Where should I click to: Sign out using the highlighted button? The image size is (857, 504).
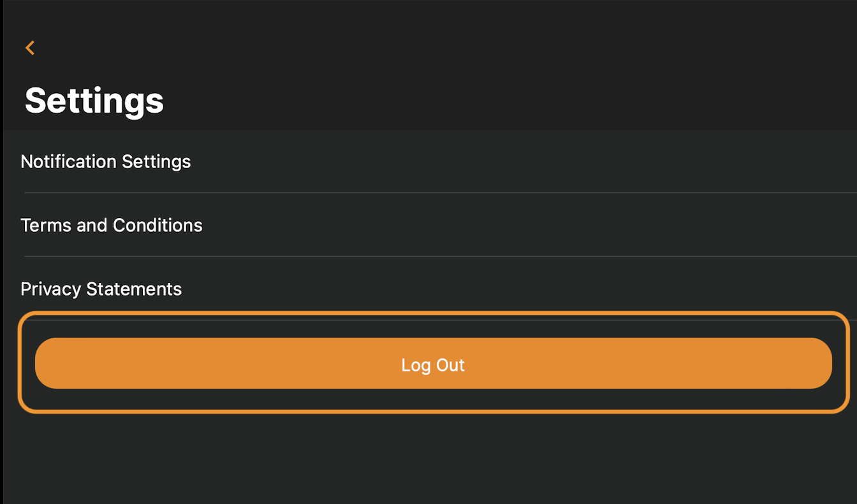[x=433, y=364]
